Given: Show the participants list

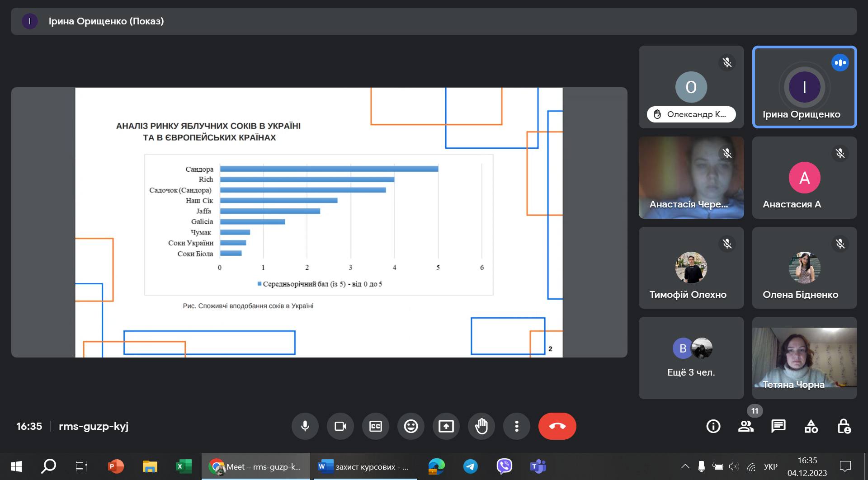Looking at the screenshot, I should pos(746,426).
